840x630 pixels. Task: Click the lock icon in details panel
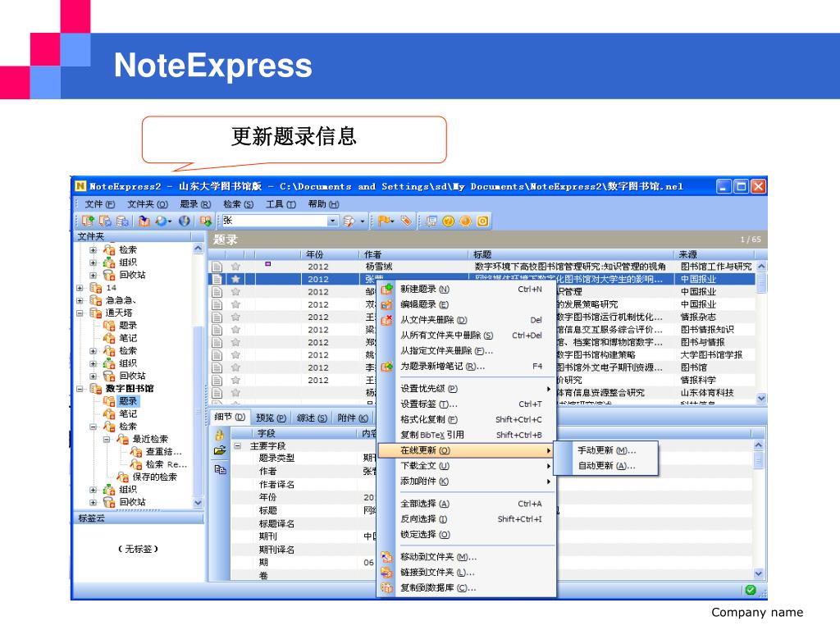coord(220,435)
